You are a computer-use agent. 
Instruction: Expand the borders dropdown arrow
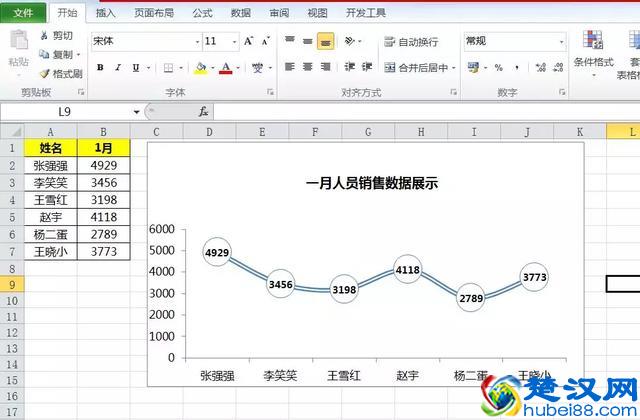[x=180, y=68]
